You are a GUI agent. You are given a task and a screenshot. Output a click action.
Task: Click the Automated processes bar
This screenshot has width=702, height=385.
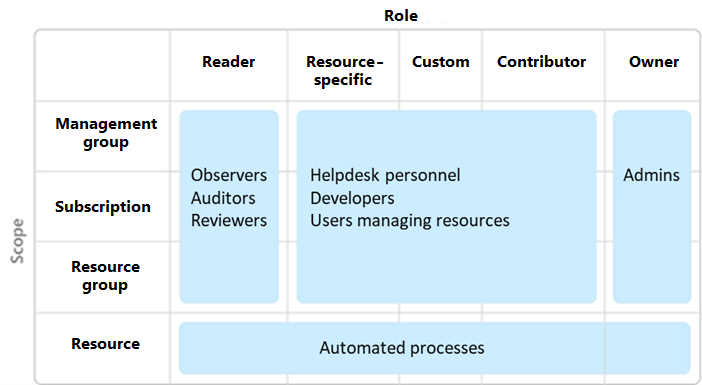point(435,348)
